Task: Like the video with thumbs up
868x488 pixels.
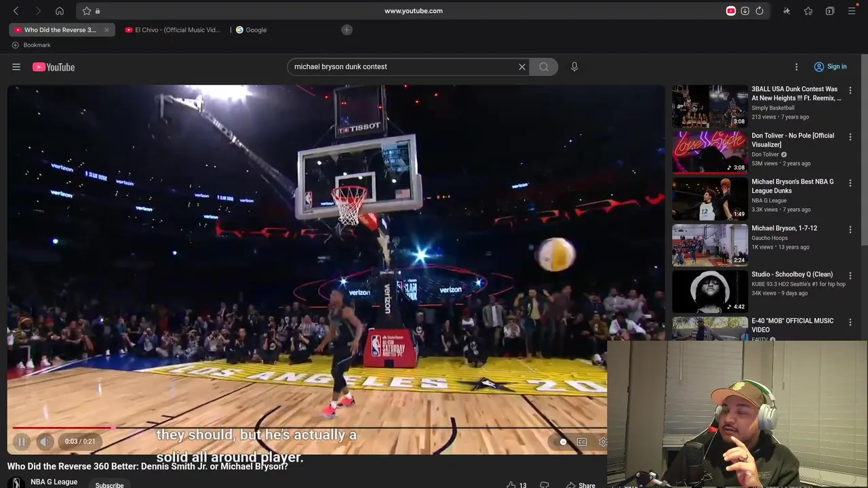Action: [517, 485]
